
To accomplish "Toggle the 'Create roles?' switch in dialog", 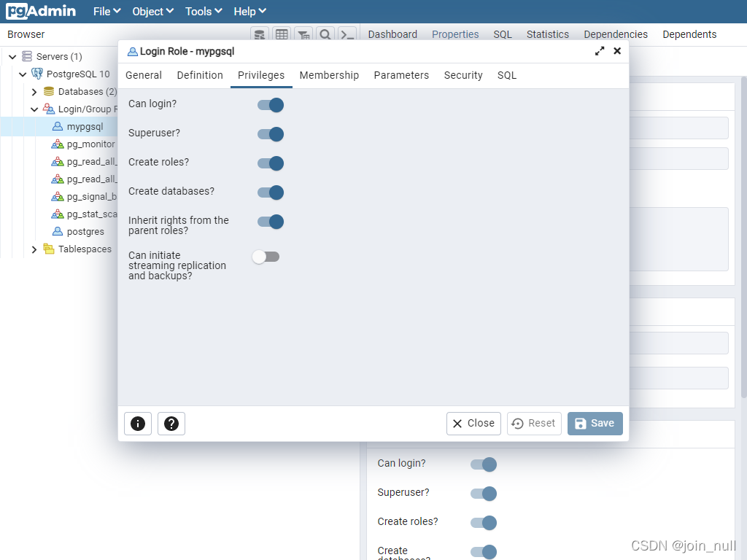I will [271, 163].
